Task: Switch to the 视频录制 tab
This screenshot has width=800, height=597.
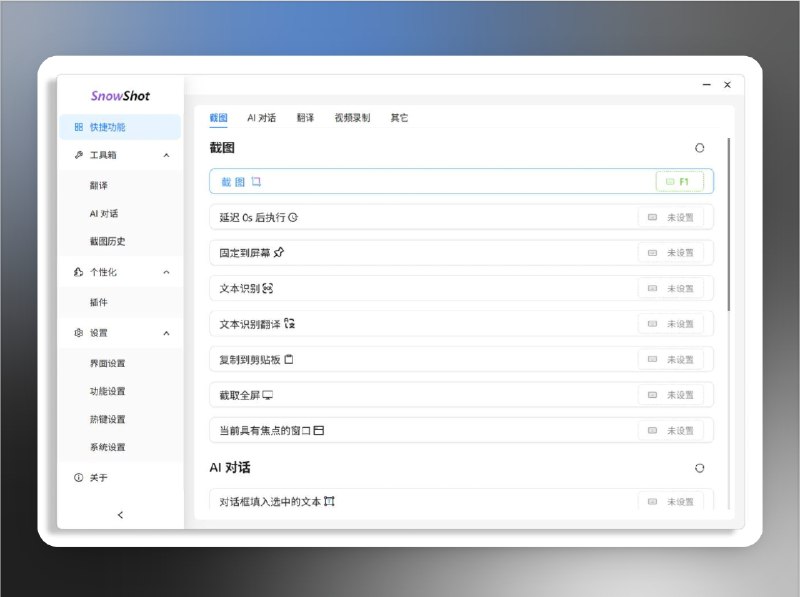Action: [x=355, y=117]
